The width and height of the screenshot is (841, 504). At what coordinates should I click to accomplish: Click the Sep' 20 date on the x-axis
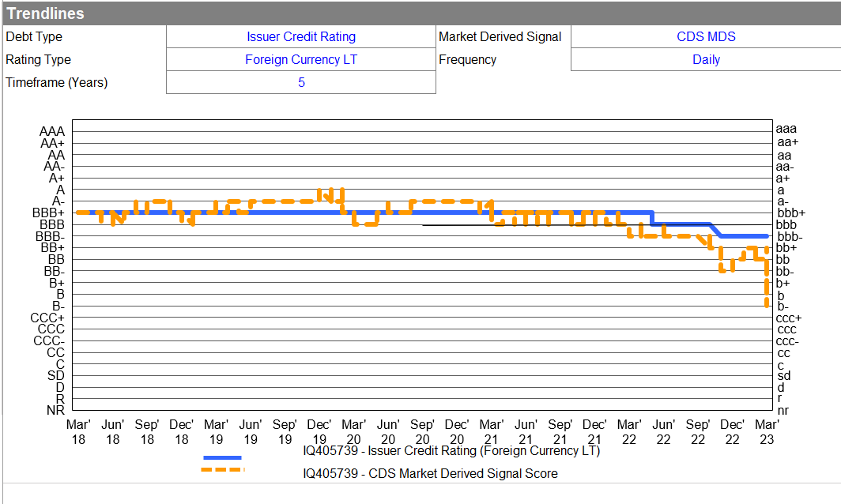pyautogui.click(x=422, y=431)
